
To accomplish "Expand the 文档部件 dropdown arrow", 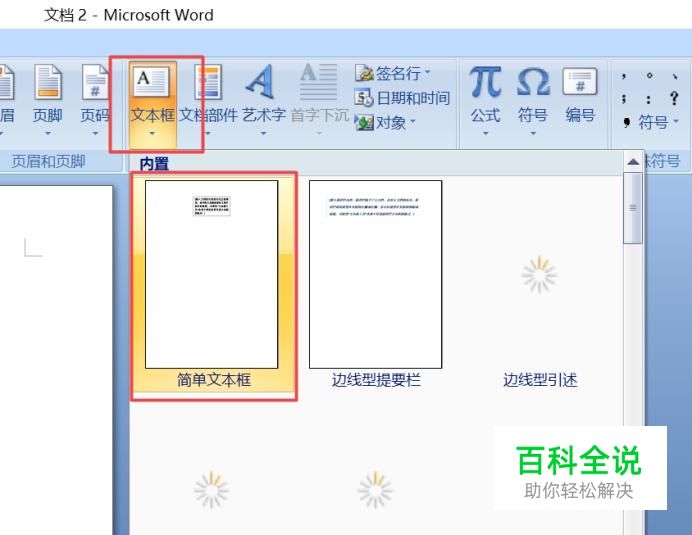I will pos(208,133).
